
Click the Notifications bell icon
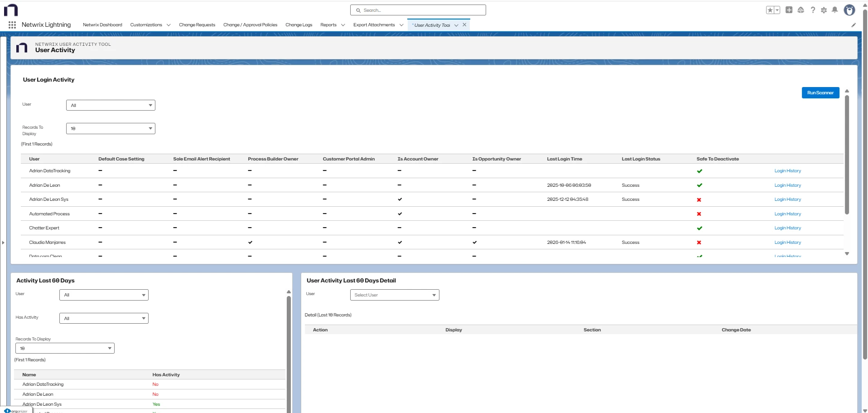tap(835, 10)
